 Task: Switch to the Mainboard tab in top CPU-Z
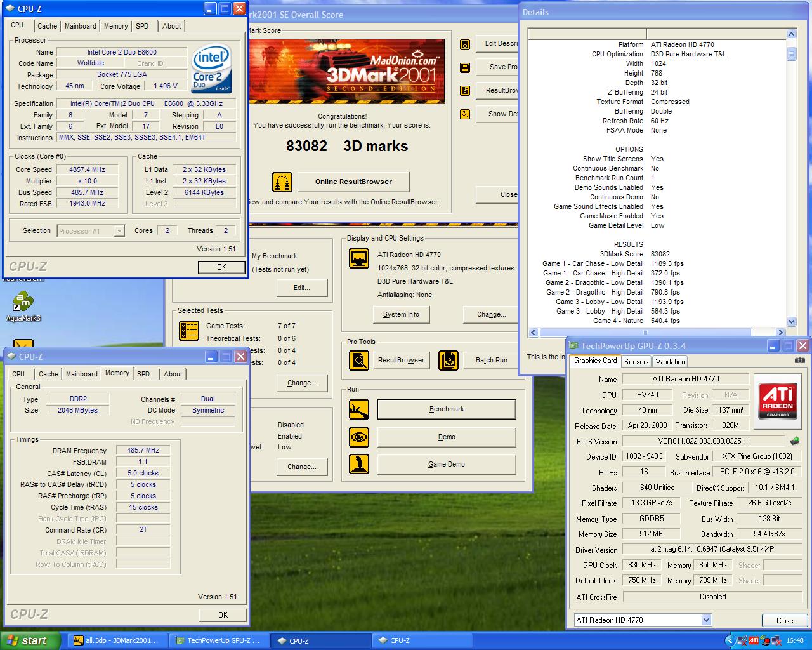click(81, 26)
